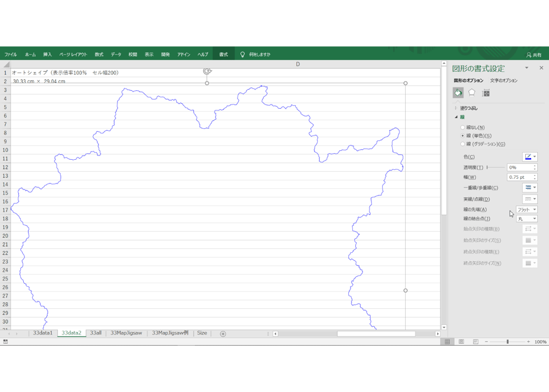549x392 pixels.
Task: Select the 線なし(N) radio button
Action: 462,127
